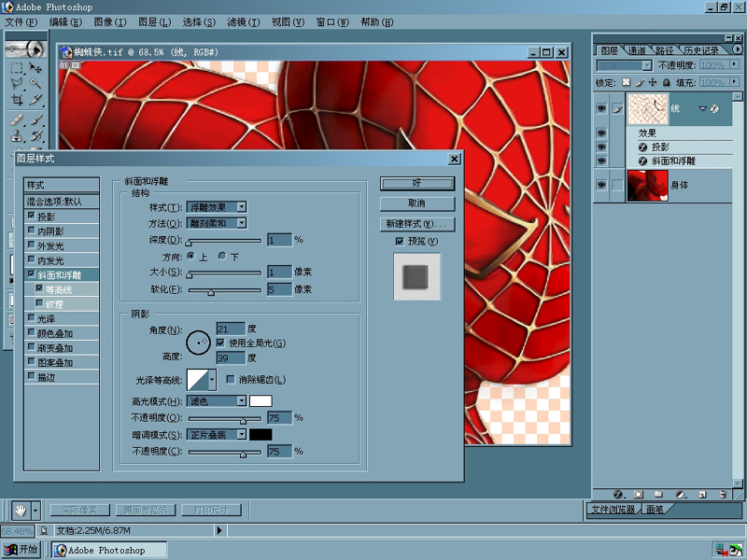This screenshot has height=560, width=747.
Task: Open the 样式 bevel style dropdown
Action: 242,207
